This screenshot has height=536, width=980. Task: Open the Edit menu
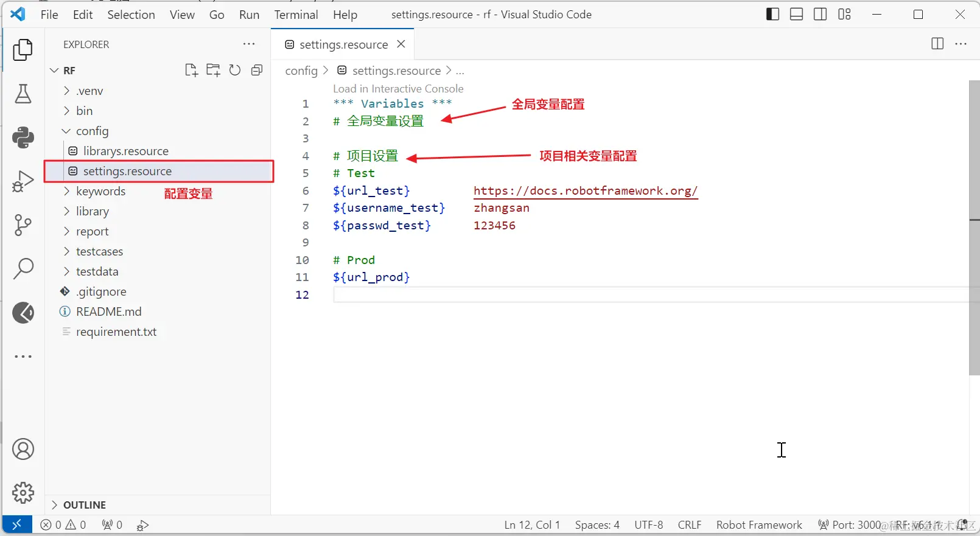pos(83,15)
